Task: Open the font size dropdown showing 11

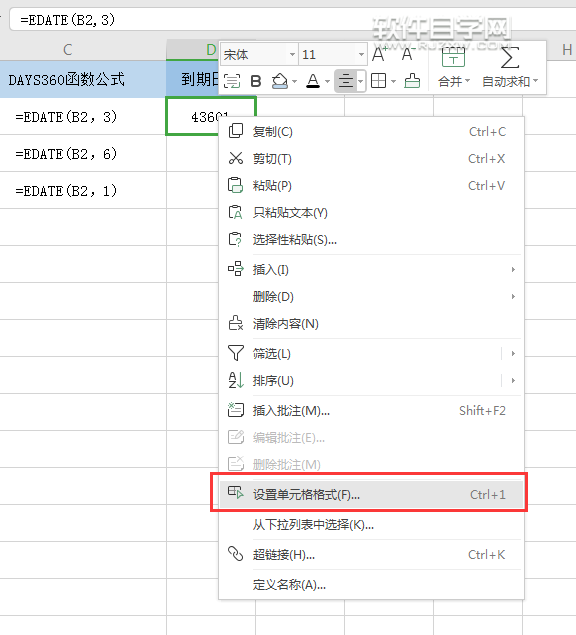Action: pos(361,54)
